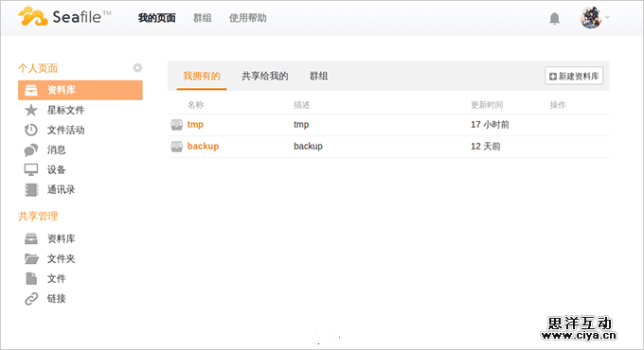Click the description cell of the backup row
Screen dimensions: 644x350
(308, 146)
